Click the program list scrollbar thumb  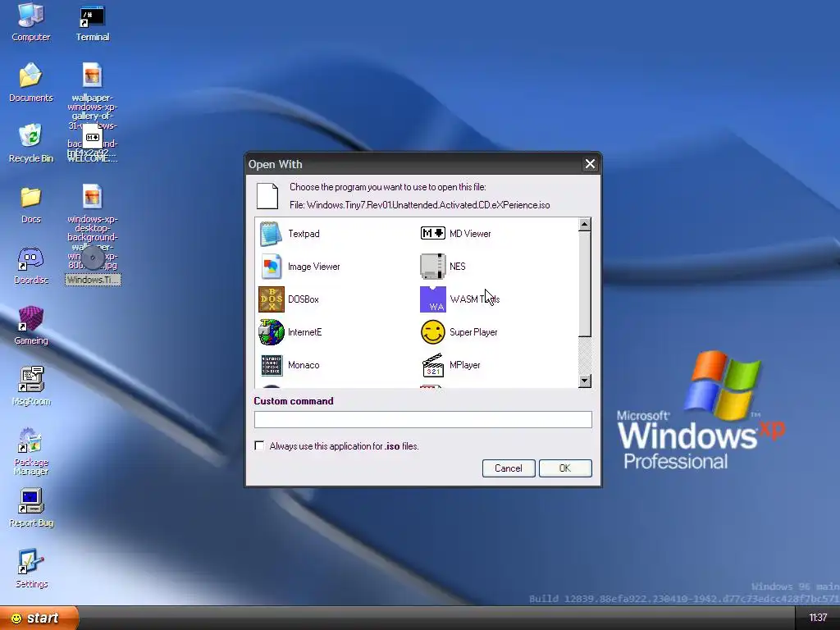click(584, 284)
